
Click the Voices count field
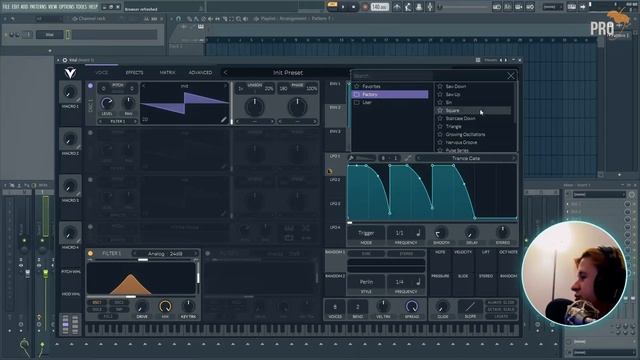point(335,307)
